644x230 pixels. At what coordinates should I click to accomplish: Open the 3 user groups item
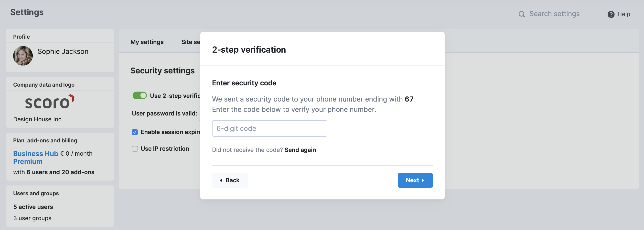click(32, 218)
